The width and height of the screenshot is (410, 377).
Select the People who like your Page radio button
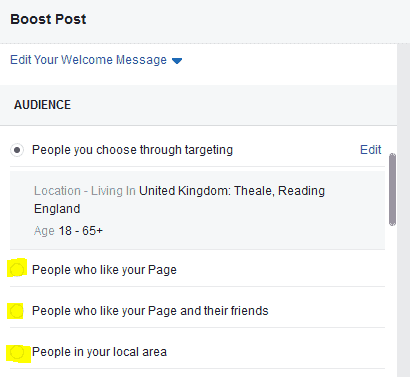pos(17,269)
